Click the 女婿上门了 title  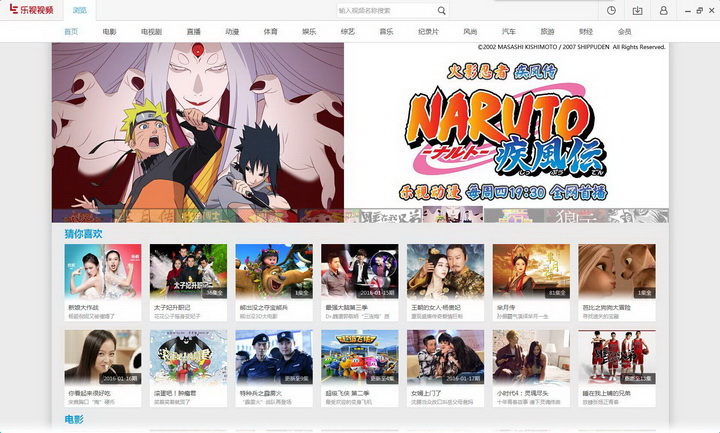426,393
